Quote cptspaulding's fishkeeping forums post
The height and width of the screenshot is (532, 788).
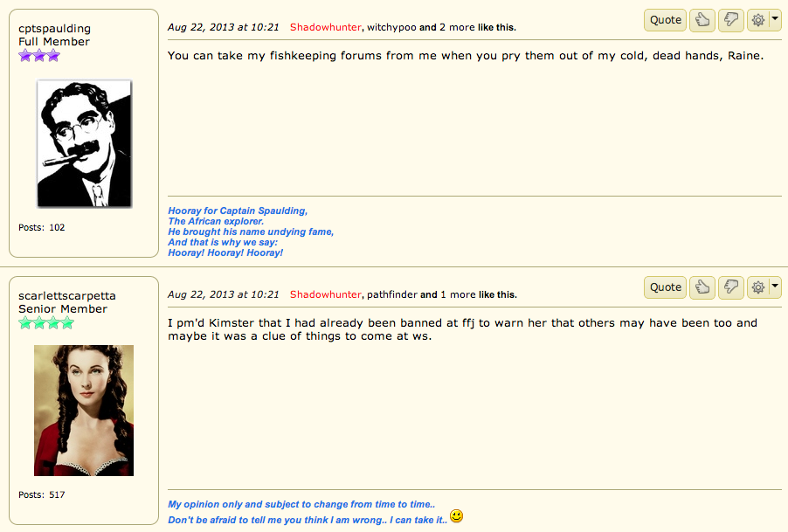pyautogui.click(x=666, y=20)
